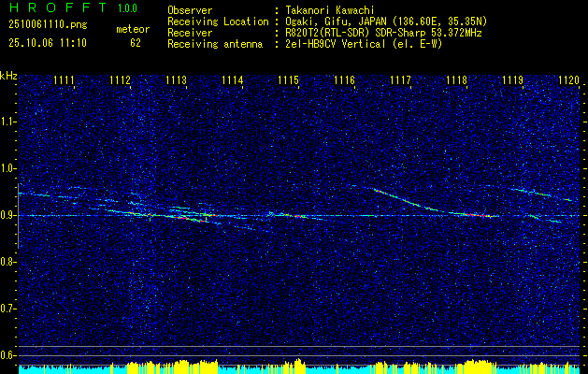Click the R820T2(RTL-SDR) receiver details
The height and width of the screenshot is (374, 588).
coord(381,33)
